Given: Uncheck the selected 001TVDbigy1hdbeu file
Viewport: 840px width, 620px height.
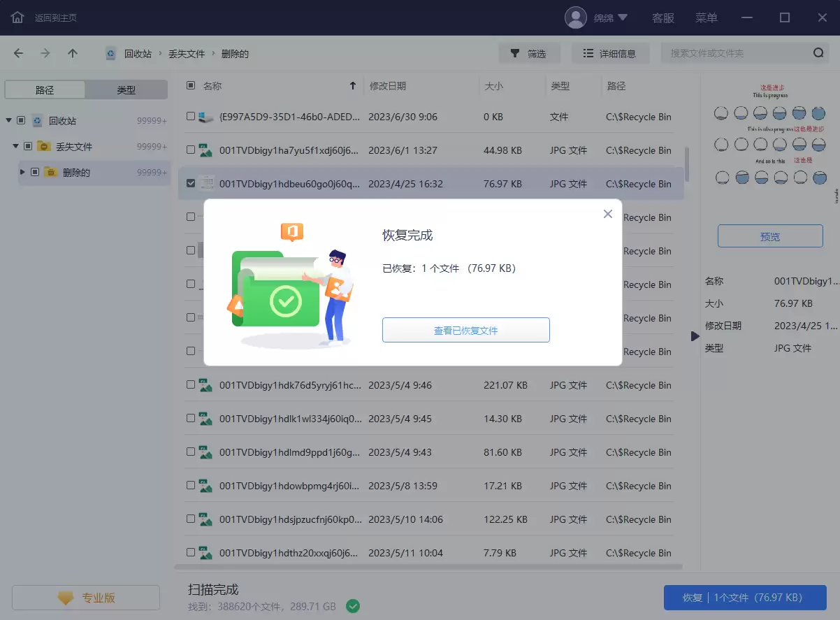Looking at the screenshot, I should 191,183.
